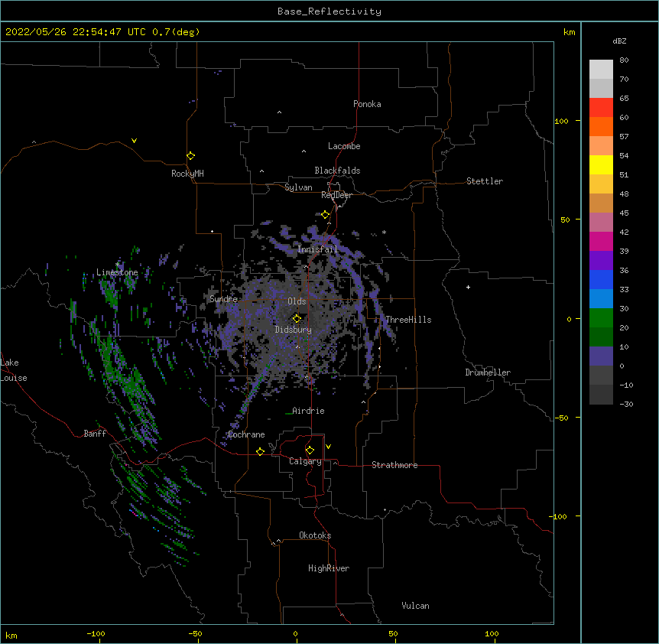Click the ThreeHills label

point(408,320)
